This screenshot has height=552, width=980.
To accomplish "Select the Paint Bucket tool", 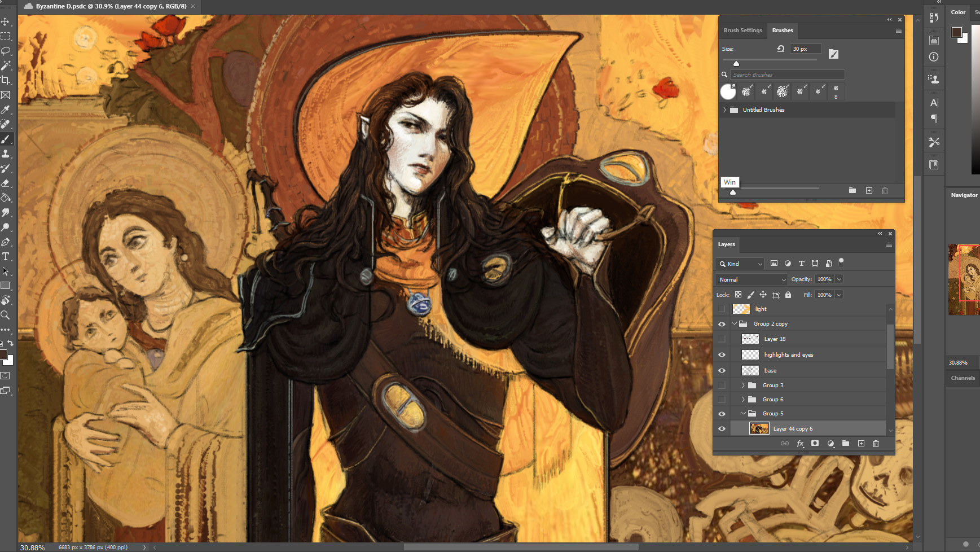I will 6,198.
